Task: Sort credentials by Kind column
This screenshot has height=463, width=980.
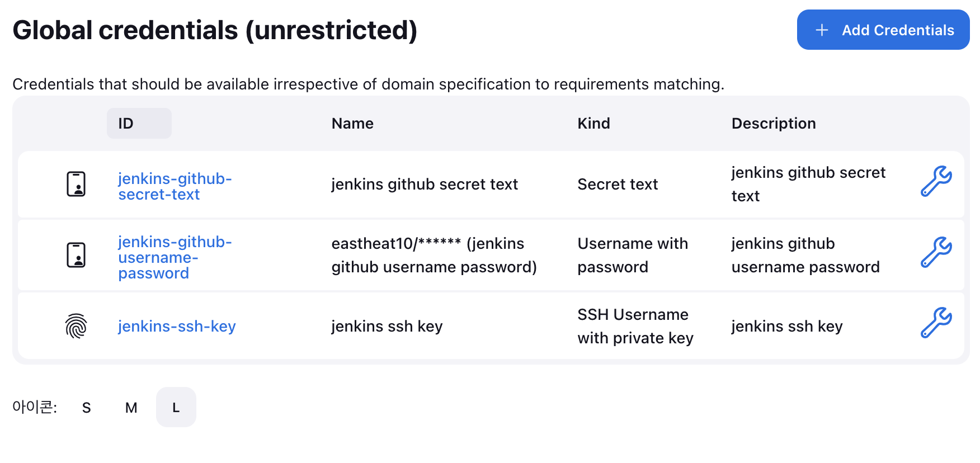Action: point(593,124)
